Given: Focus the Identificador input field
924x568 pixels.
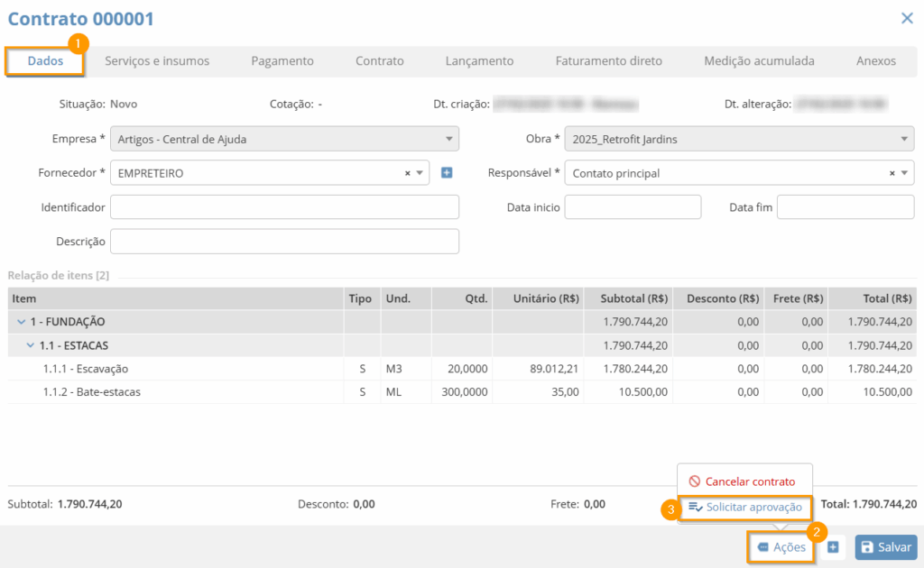Looking at the screenshot, I should 284,207.
